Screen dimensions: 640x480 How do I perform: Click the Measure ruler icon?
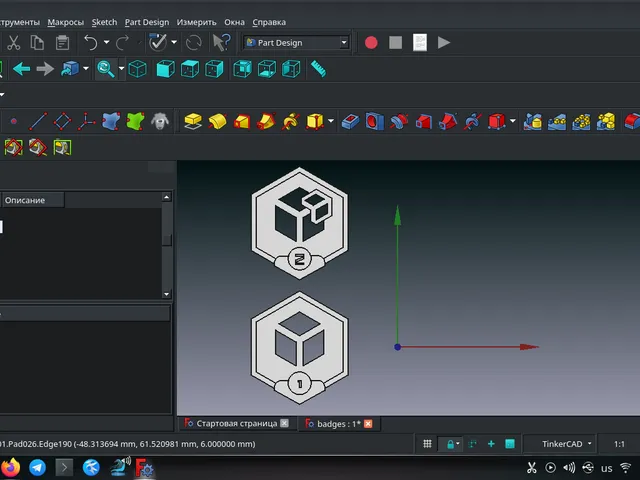coord(318,69)
